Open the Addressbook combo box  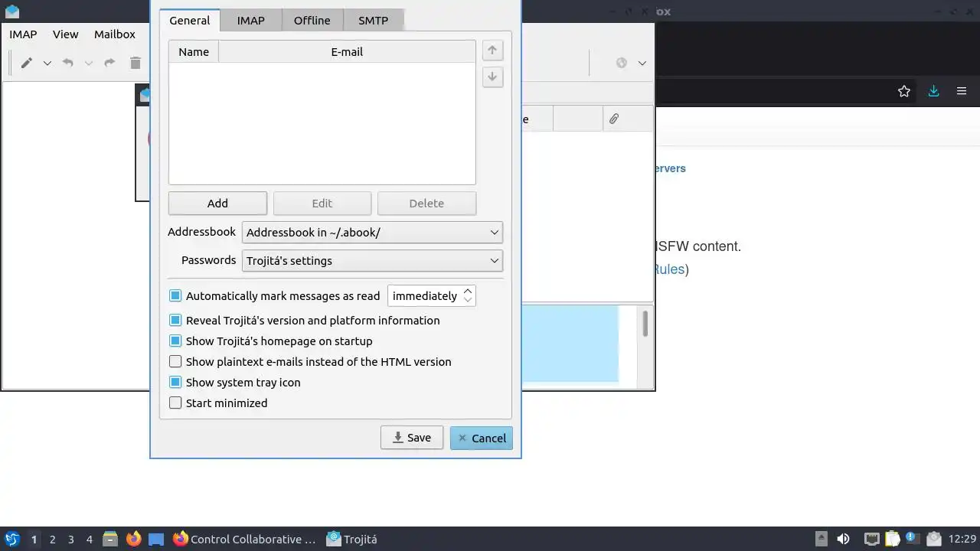coord(372,233)
